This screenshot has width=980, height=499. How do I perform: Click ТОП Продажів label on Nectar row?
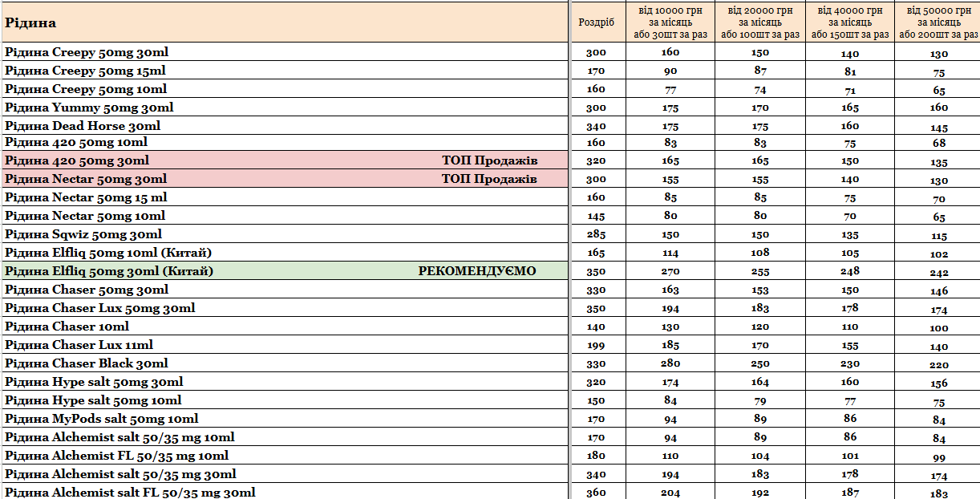pyautogui.click(x=489, y=179)
